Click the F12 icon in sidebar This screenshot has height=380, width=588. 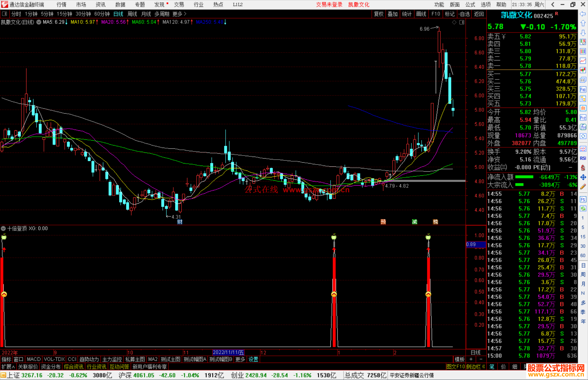[x=583, y=118]
